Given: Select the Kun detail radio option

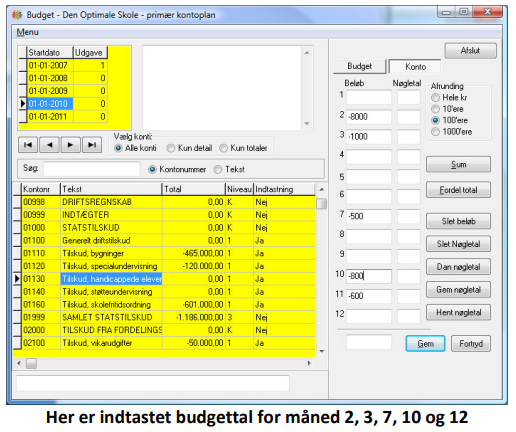Looking at the screenshot, I should tap(189, 148).
